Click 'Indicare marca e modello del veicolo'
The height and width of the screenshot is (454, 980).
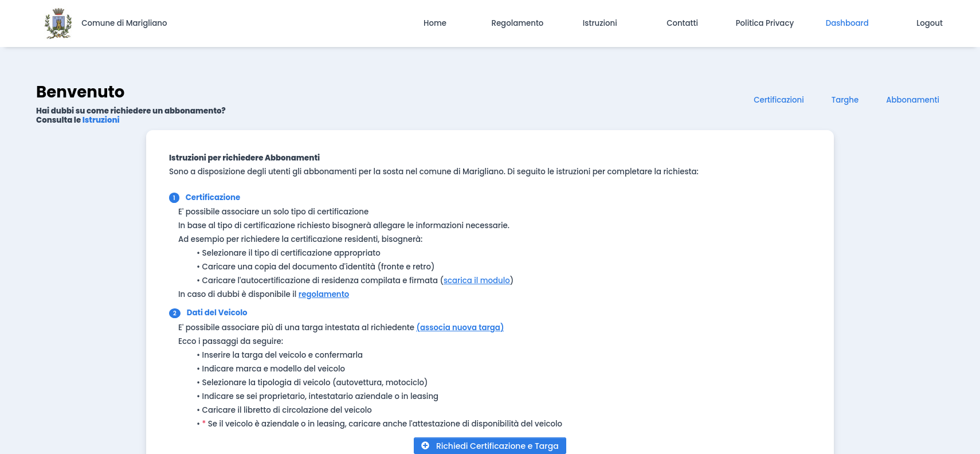(x=273, y=369)
